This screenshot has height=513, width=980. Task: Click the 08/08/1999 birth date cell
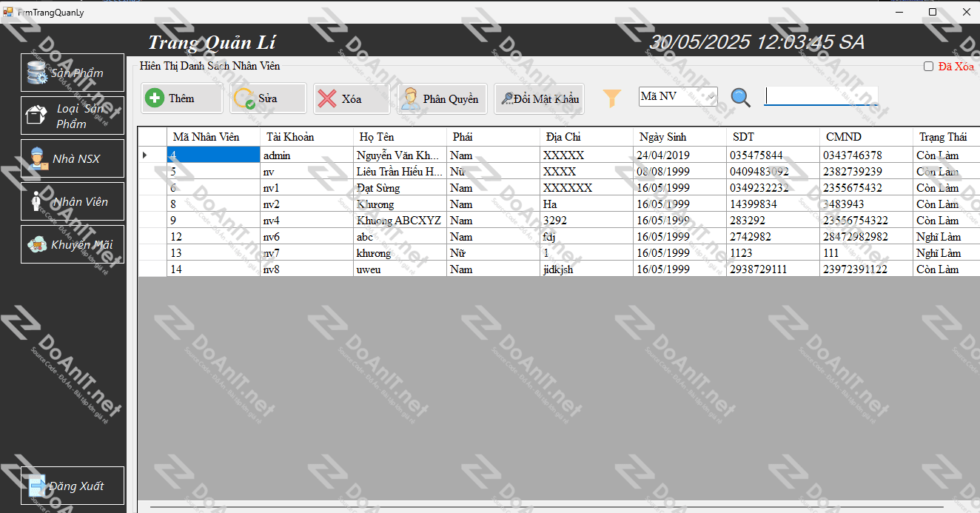[x=679, y=172]
